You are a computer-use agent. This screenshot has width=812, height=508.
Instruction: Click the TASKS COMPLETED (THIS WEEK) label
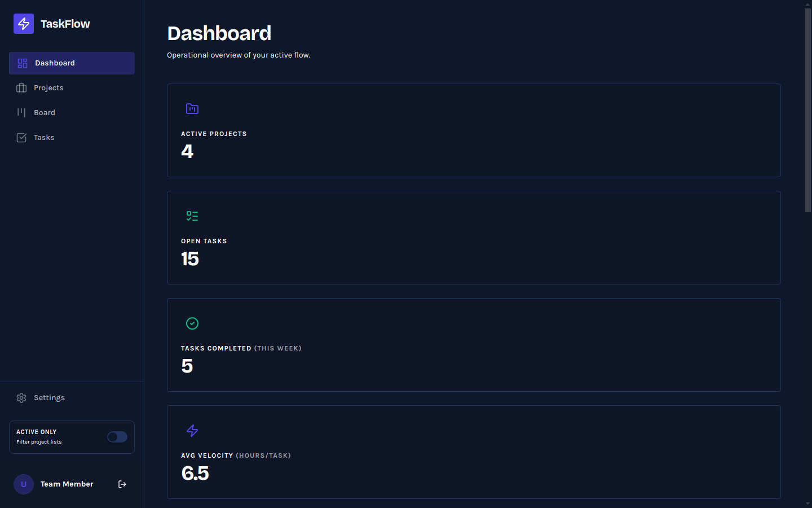click(x=241, y=348)
